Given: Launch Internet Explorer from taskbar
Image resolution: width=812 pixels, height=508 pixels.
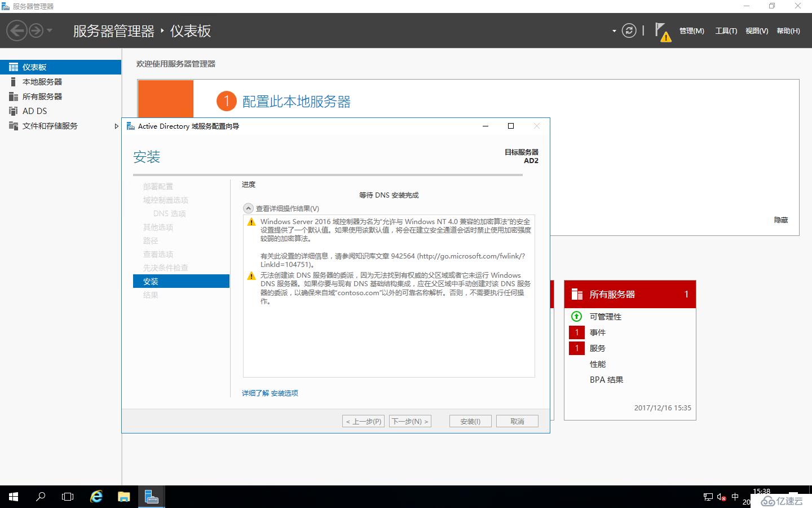Looking at the screenshot, I should coord(96,497).
